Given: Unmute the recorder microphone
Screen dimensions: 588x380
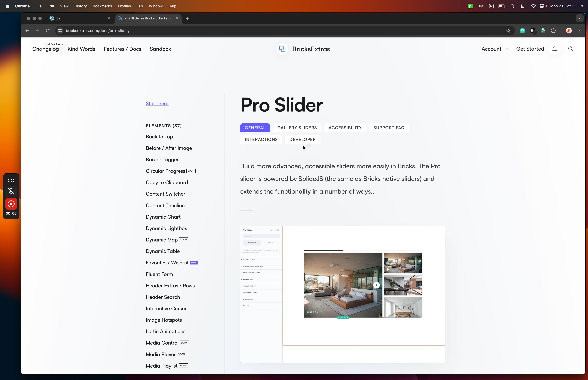Looking at the screenshot, I should pos(11,191).
